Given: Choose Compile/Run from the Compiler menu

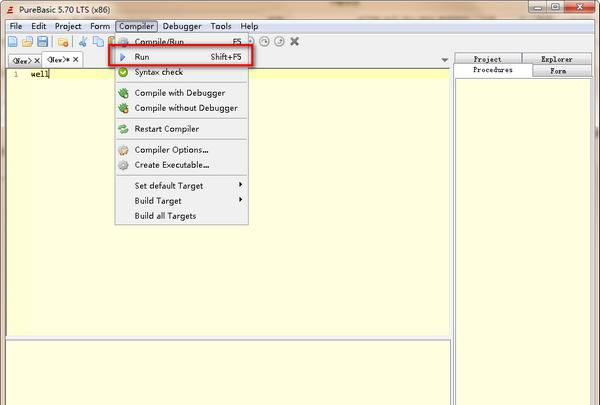Looking at the screenshot, I should pos(181,41).
